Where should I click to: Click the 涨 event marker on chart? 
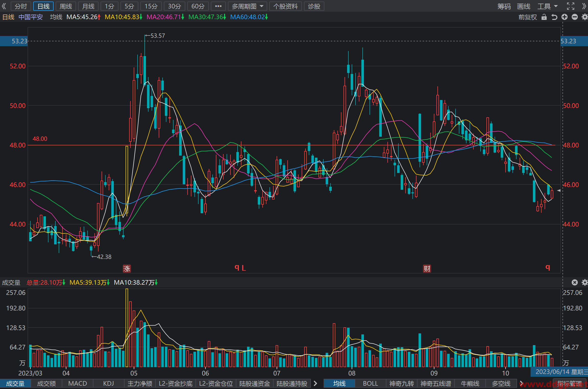coord(127,268)
